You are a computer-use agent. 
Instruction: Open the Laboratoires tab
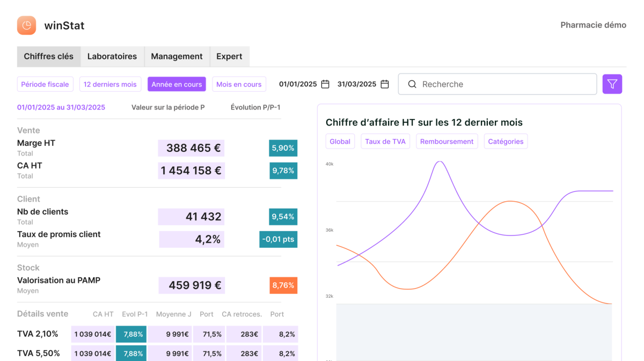[x=112, y=56]
